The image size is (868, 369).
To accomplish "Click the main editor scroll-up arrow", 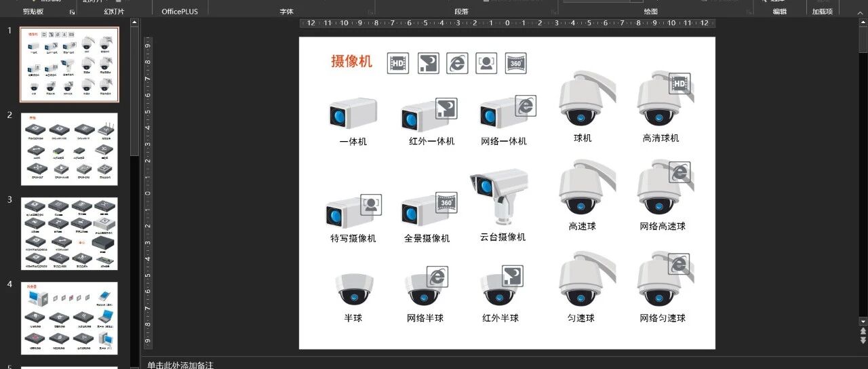I will click(863, 22).
